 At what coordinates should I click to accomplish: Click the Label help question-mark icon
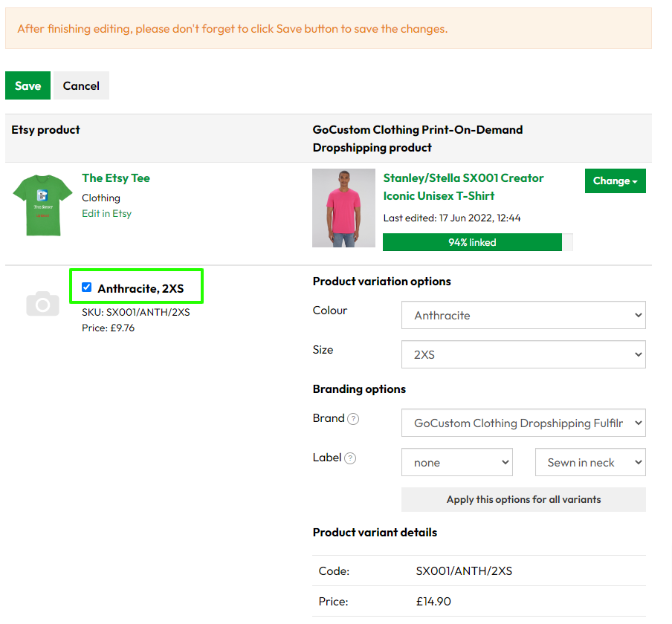[350, 458]
